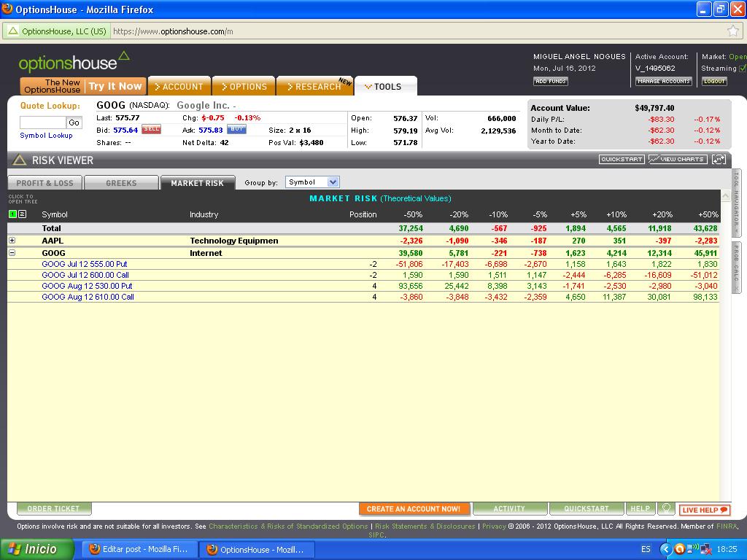The width and height of the screenshot is (747, 560).
Task: Click the blue BUY icon next to Ask
Action: 236,130
